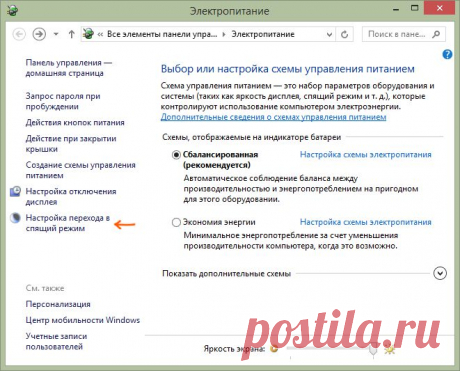The width and height of the screenshot is (460, 371).
Task: Select the Экономия энергии radio button
Action: (x=176, y=222)
